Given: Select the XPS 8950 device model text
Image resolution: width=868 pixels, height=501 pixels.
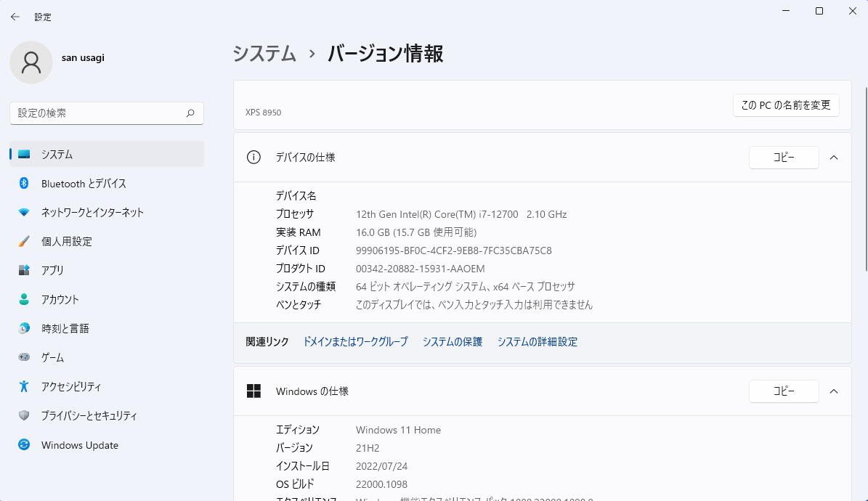Looking at the screenshot, I should coord(264,113).
